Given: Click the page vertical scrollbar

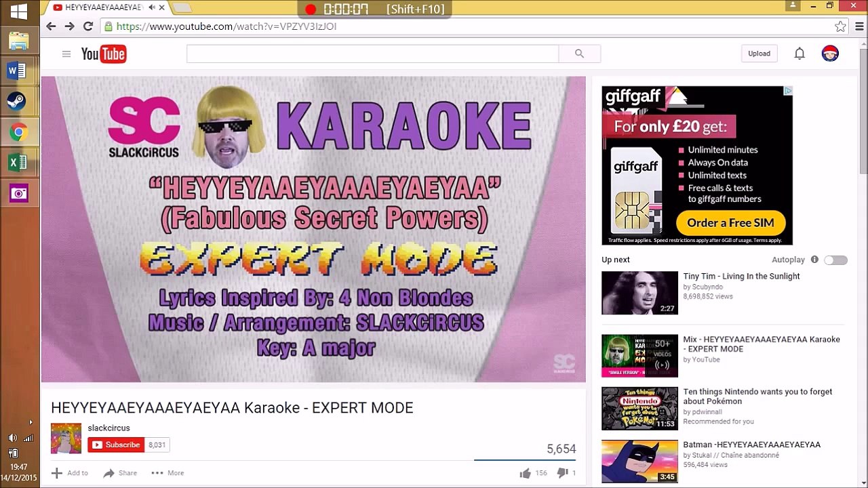Looking at the screenshot, I should click(863, 112).
